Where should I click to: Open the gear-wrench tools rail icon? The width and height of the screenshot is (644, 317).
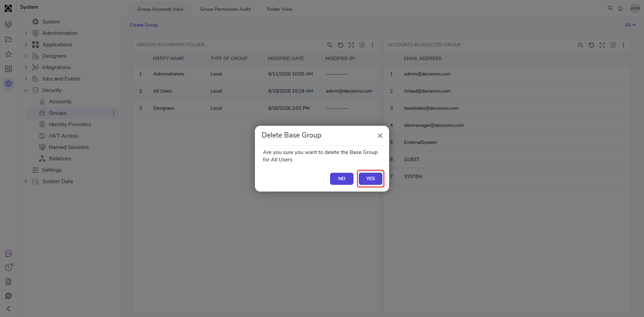[8, 296]
